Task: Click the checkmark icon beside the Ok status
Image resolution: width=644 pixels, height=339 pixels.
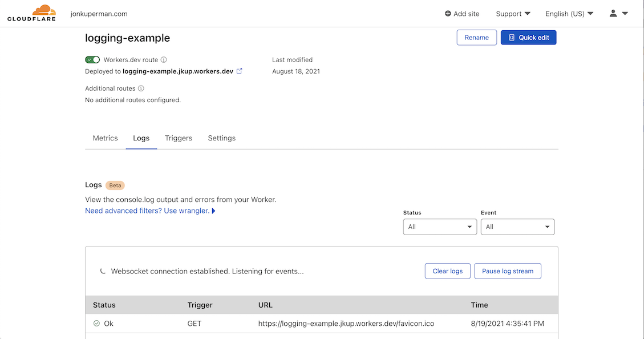Action: 97,323
